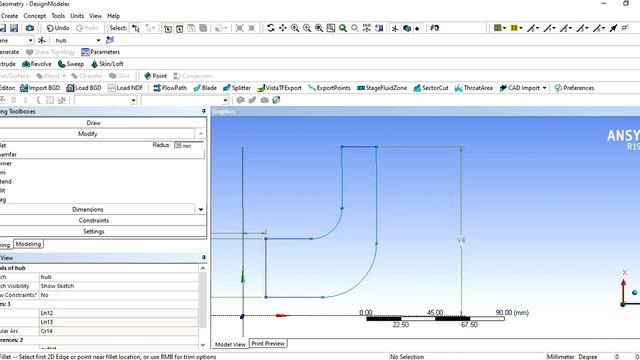This screenshot has width=640, height=360.
Task: Open the Parameters panel
Action: coord(100,52)
